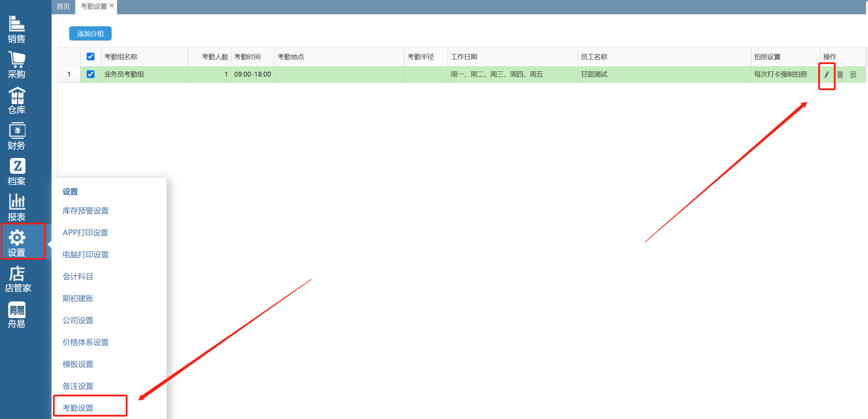Image resolution: width=868 pixels, height=419 pixels.
Task: Open APP打印设置 from the settings menu
Action: coord(85,232)
